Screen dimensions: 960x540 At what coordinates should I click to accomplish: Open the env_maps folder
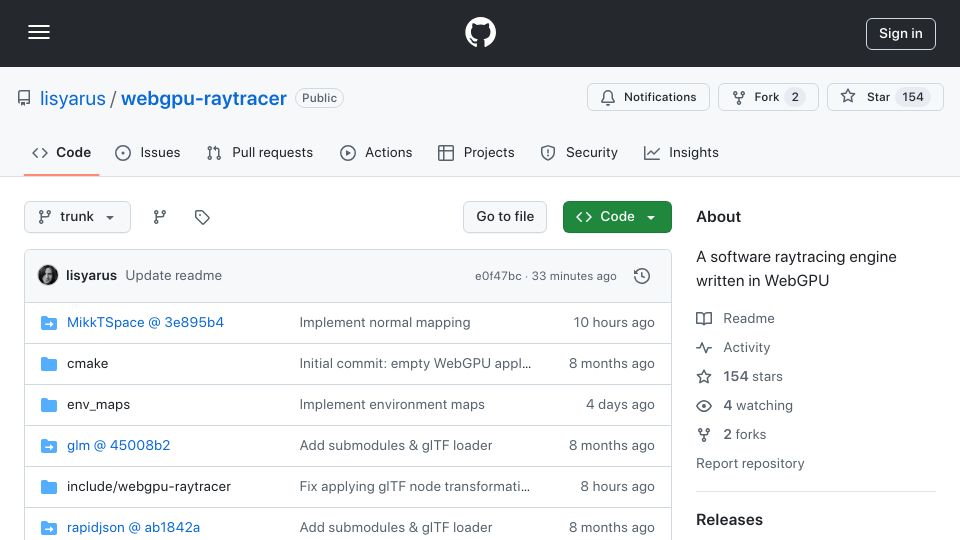[x=99, y=405]
